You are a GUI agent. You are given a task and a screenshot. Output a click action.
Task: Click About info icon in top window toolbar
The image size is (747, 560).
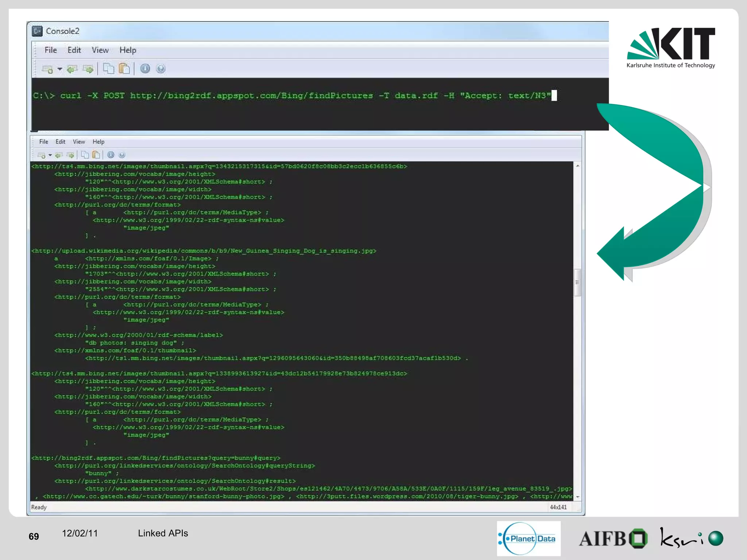coord(145,69)
